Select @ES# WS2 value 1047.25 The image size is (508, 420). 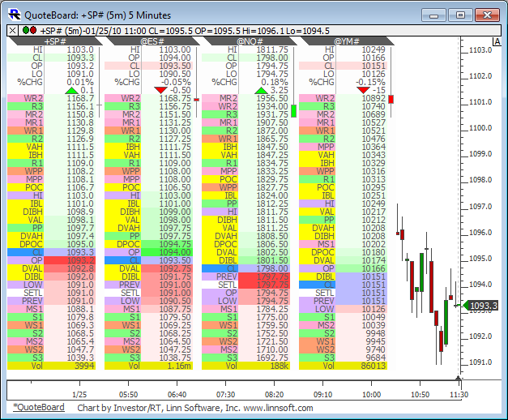pyautogui.click(x=167, y=349)
